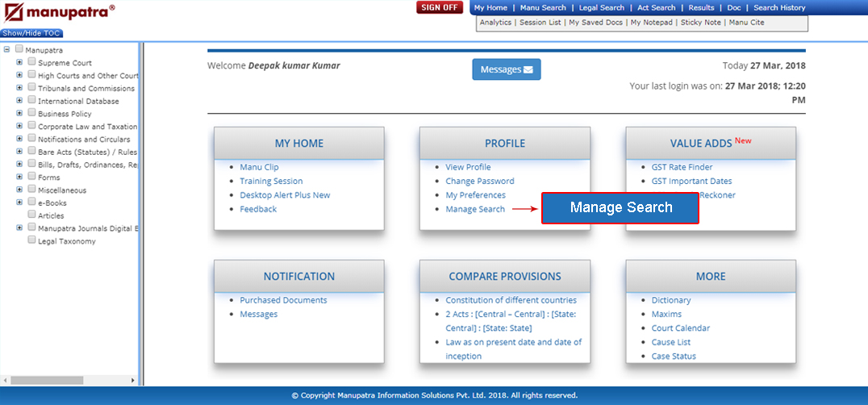868x405 pixels.
Task: Open Constitution of different countries link
Action: [x=511, y=300]
